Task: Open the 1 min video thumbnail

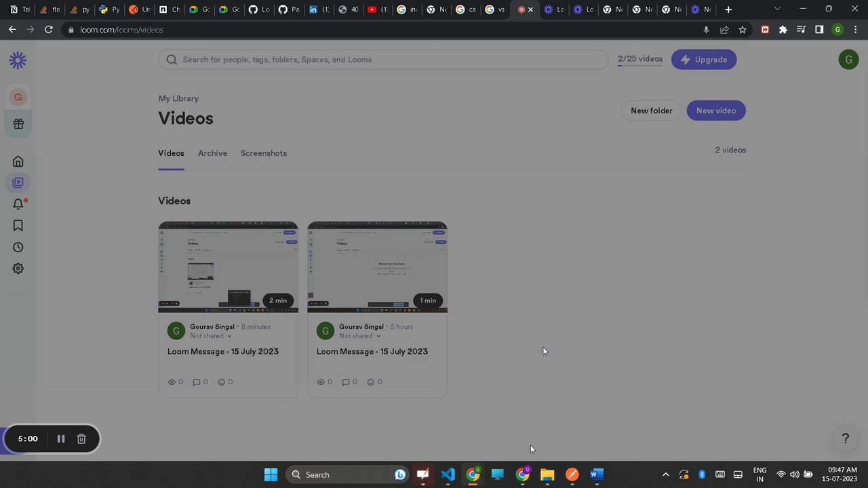Action: 377,267
